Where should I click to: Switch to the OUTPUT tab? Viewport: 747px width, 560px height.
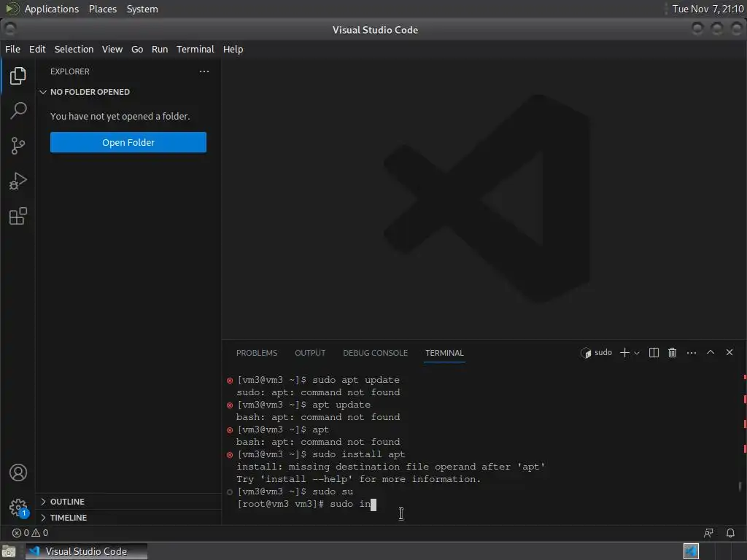[310, 353]
